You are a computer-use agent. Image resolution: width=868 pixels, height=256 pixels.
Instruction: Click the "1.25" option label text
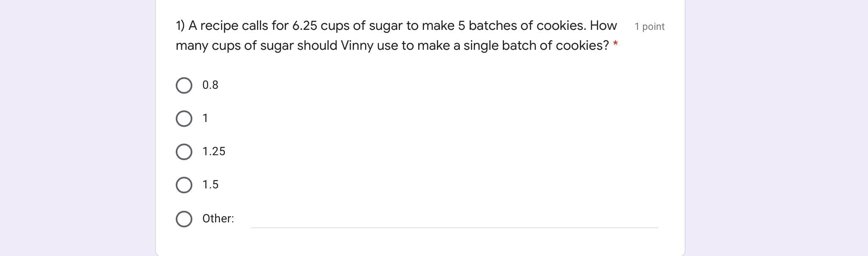[214, 151]
